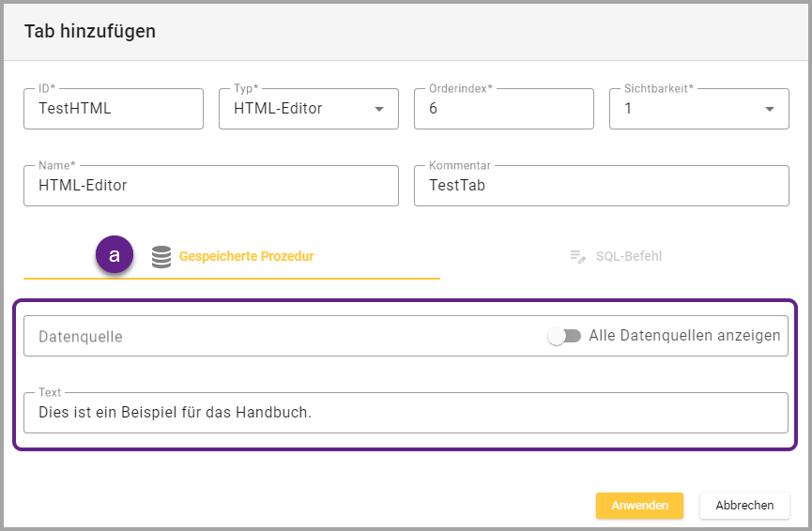
Task: Click the purple 'a' annotation marker
Action: pyautogui.click(x=115, y=254)
